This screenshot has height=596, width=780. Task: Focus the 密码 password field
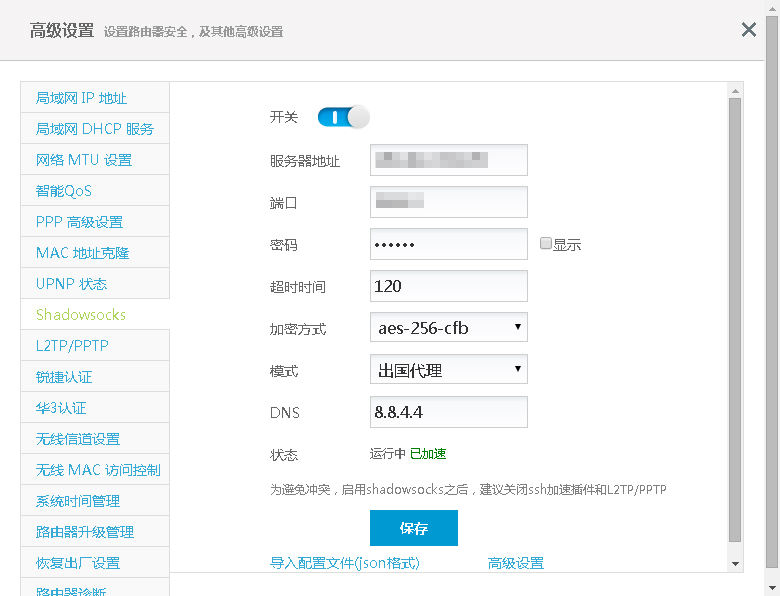(x=449, y=244)
